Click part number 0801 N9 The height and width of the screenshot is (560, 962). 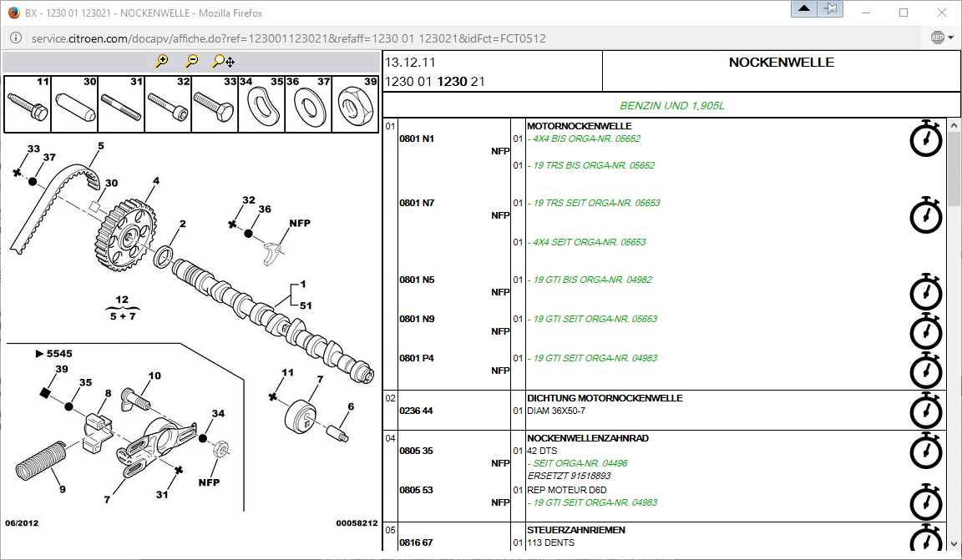pos(417,319)
